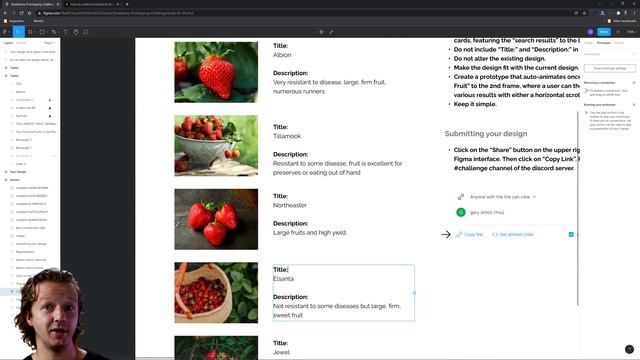Click the edit object icon beside component icon
640x360 pixels.
click(x=331, y=32)
